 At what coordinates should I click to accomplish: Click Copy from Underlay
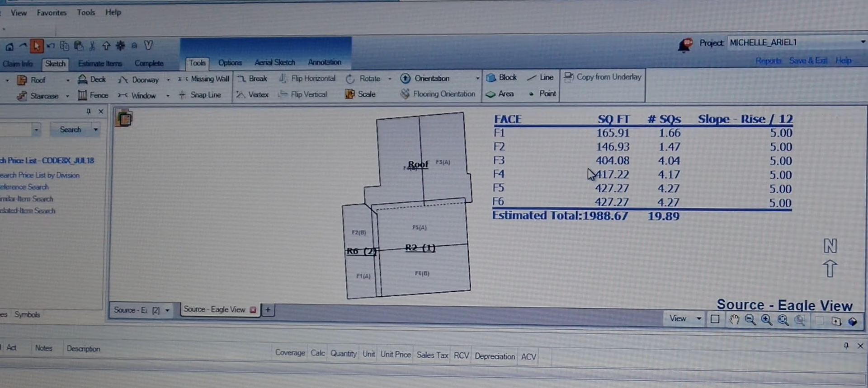click(x=603, y=77)
